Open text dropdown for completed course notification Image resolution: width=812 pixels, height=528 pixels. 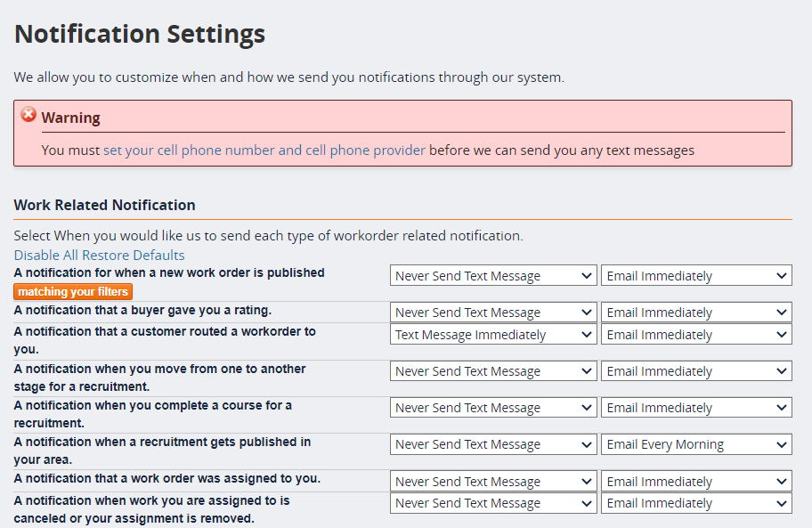(492, 407)
